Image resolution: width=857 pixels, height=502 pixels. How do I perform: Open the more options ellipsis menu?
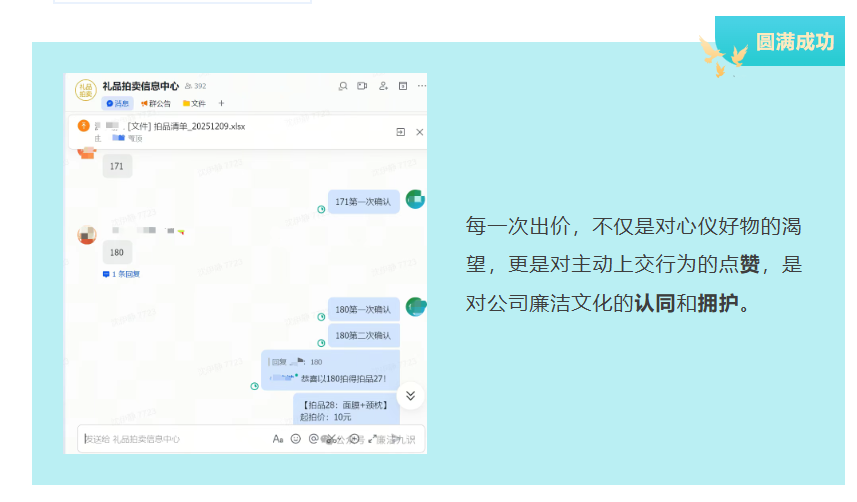pos(421,86)
